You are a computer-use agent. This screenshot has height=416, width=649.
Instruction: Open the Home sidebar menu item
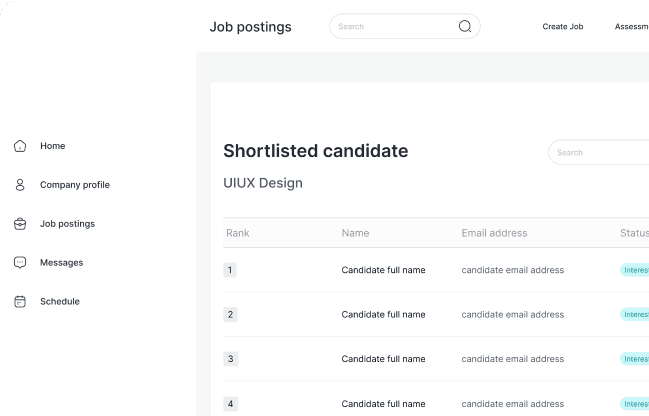[52, 146]
